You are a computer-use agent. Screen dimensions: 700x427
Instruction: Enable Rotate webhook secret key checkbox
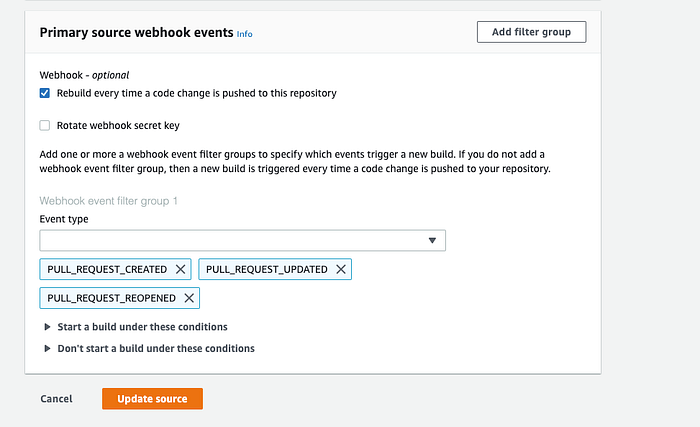[x=45, y=126]
